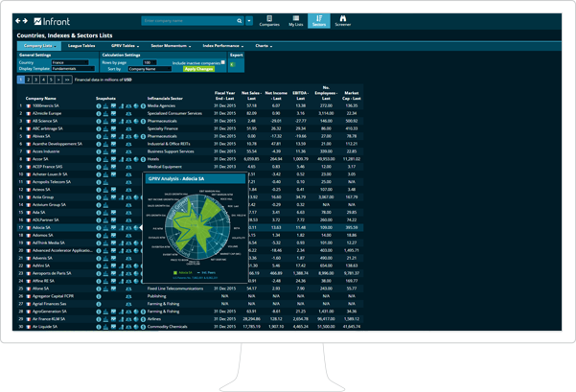Open the globe snapshot for 1000mercis SA
576x392 pixels.
click(x=136, y=105)
